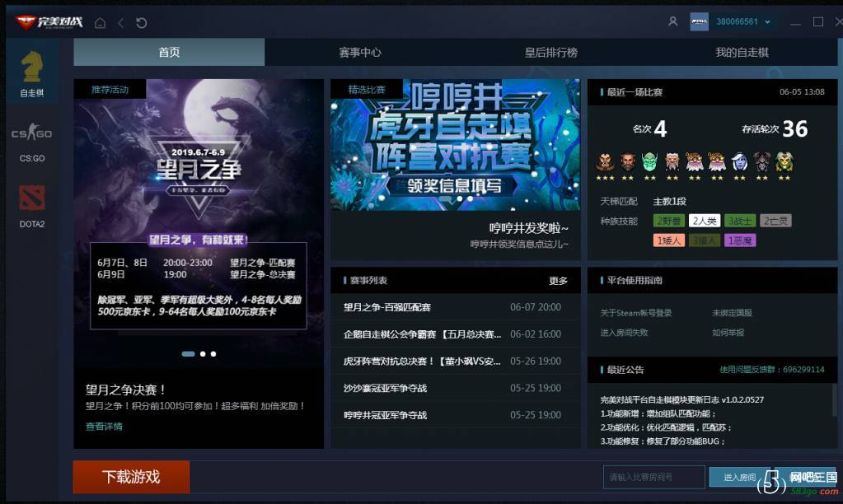Viewport: 843px width, 504px height.
Task: Click 使用问题反馈群：696299114 text
Action: click(x=772, y=370)
